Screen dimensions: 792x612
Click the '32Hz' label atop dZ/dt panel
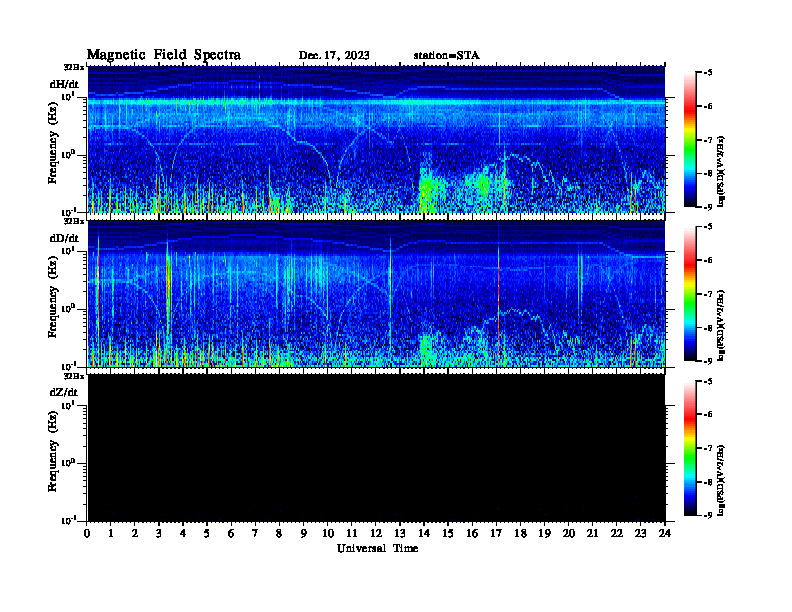click(x=74, y=376)
